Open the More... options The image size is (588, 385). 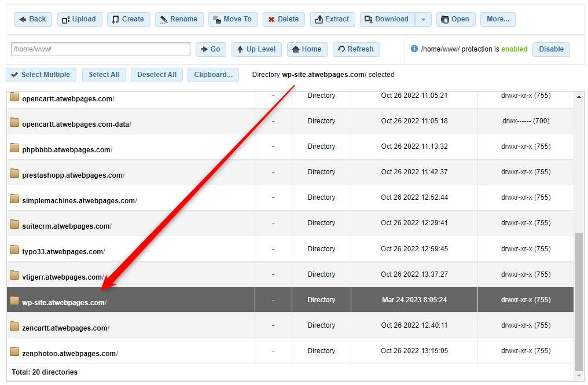pos(497,19)
